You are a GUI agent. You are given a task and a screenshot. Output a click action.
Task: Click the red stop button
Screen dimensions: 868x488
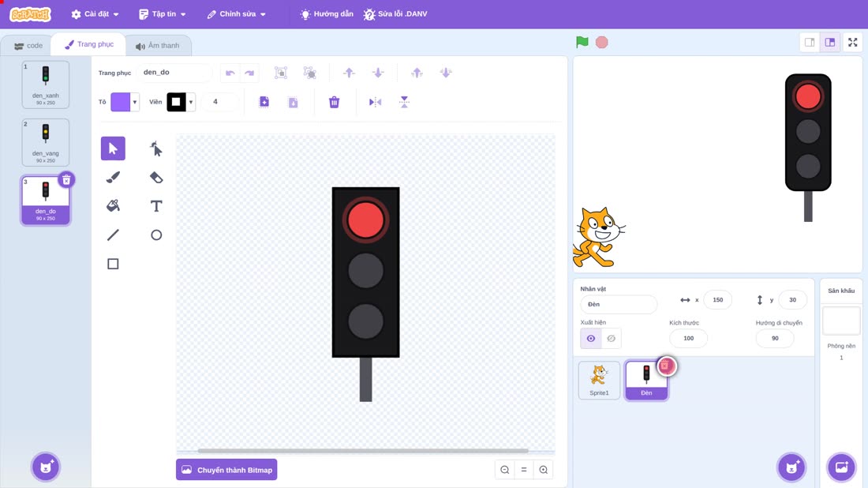point(602,42)
